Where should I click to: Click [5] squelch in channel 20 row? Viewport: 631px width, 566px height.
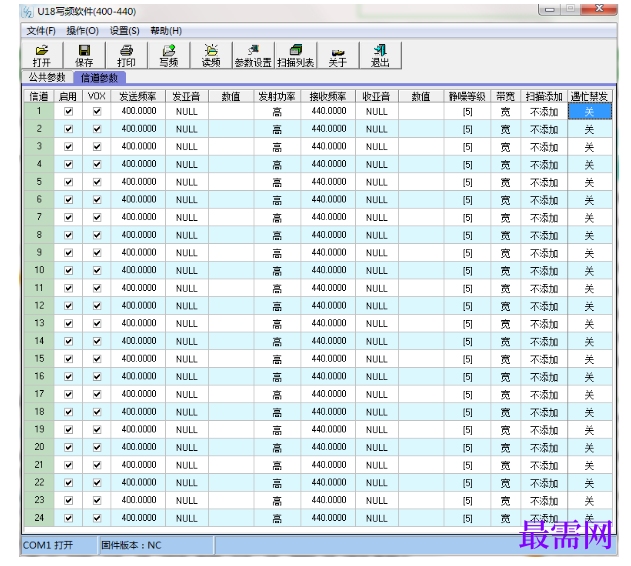click(x=467, y=448)
